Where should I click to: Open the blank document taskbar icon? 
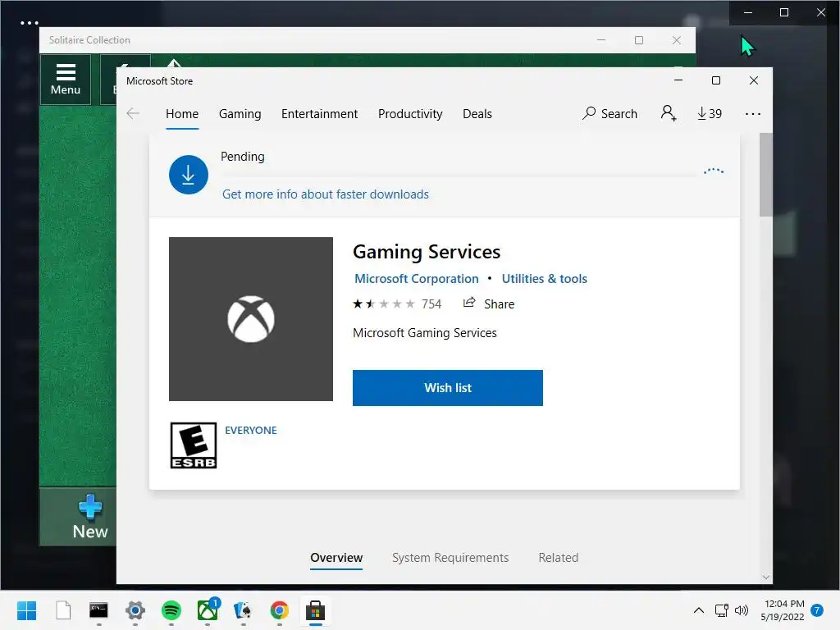(63, 610)
